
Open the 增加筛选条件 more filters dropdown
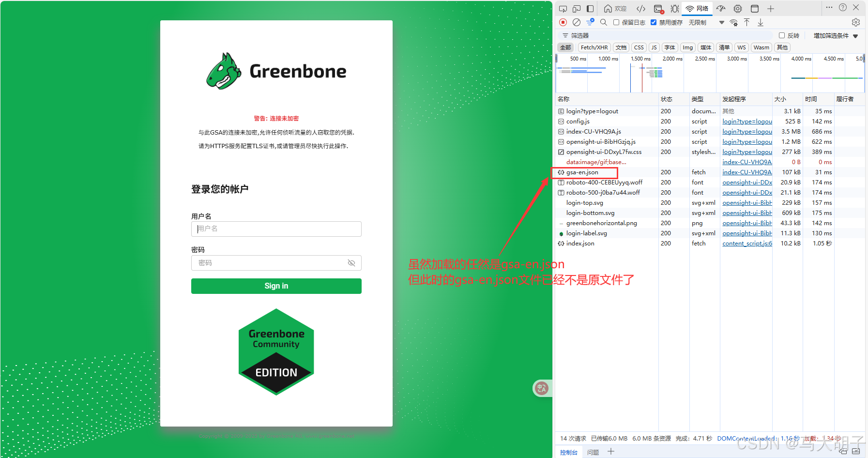click(x=836, y=36)
